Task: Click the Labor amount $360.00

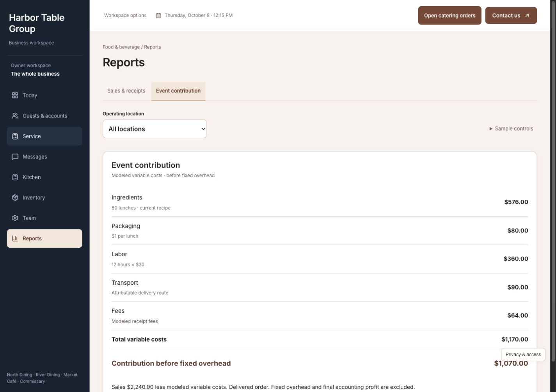Action: (x=516, y=259)
